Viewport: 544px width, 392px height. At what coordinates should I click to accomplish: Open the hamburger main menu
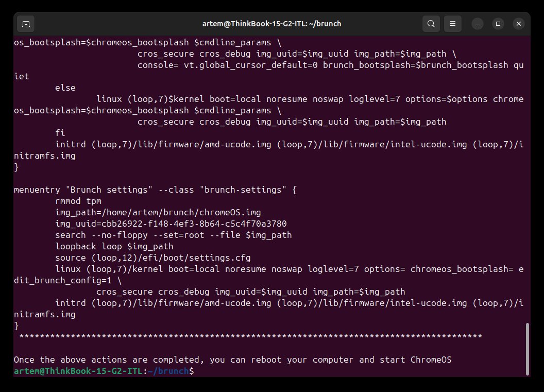coord(453,24)
